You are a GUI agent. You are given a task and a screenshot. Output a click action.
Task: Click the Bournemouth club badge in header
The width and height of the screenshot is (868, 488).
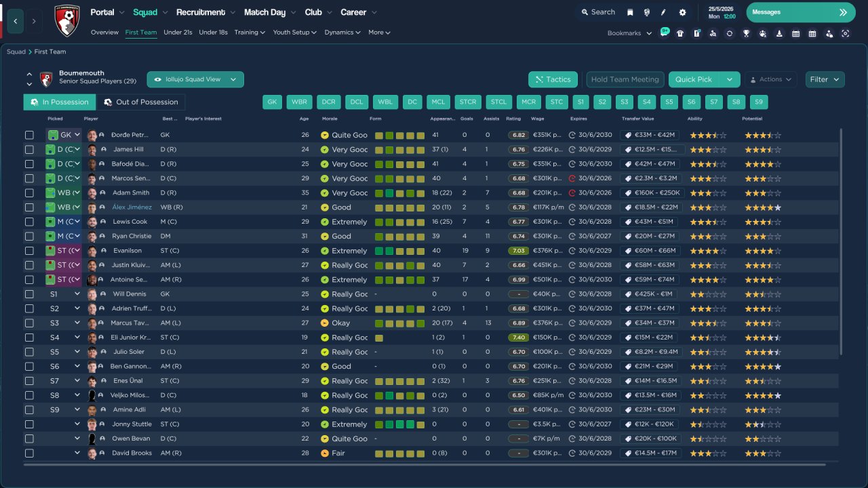(66, 21)
